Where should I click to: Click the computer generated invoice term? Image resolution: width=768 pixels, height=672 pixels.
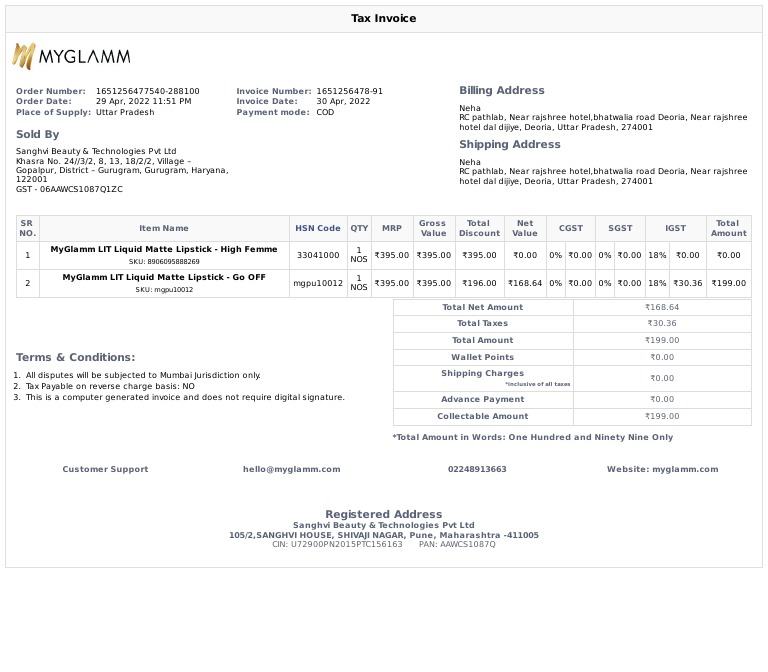[x=185, y=397]
